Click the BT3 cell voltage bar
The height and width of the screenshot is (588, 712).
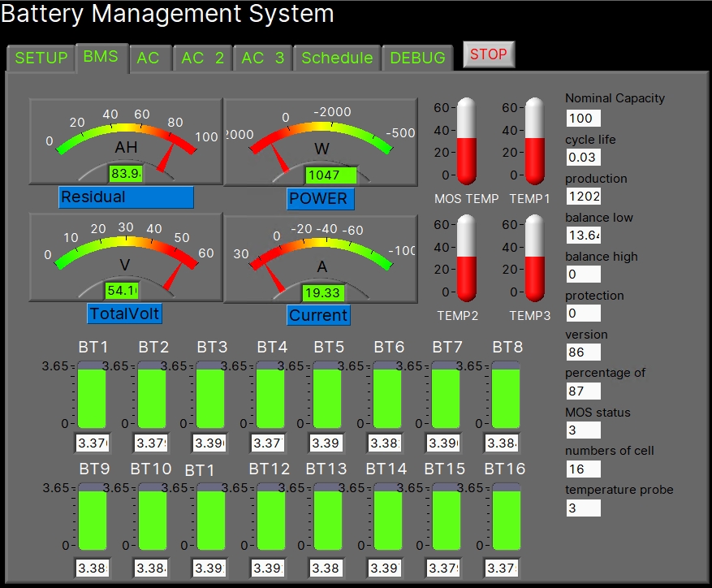click(x=210, y=395)
